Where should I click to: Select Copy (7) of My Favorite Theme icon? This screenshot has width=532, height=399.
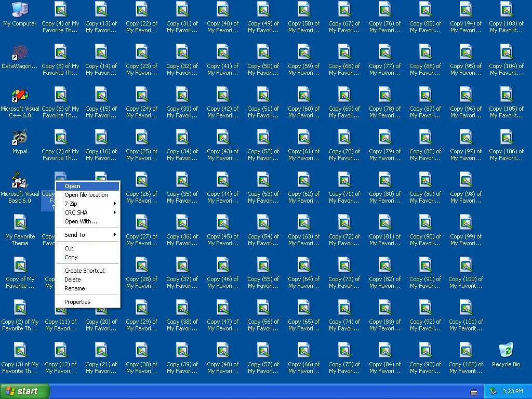(60, 137)
